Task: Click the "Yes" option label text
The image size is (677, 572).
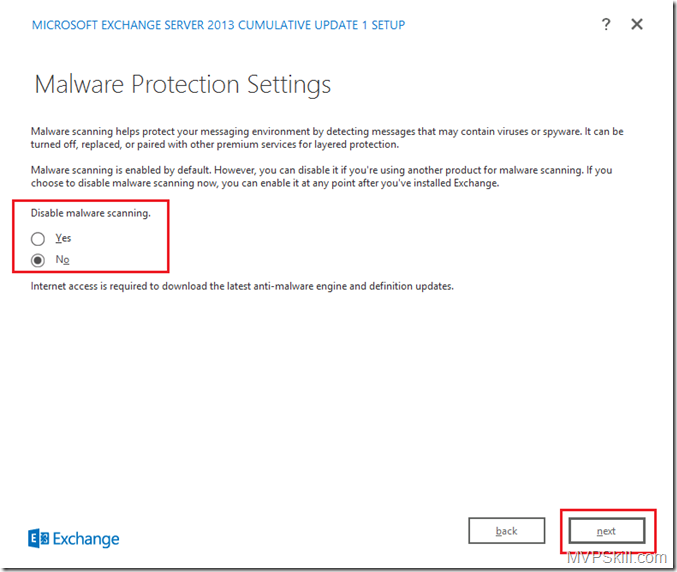Action: pos(63,239)
